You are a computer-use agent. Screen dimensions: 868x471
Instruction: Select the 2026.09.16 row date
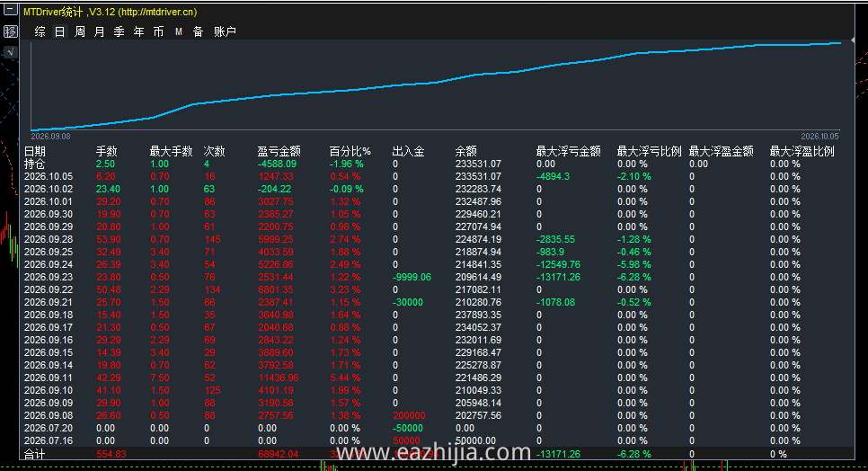point(49,340)
